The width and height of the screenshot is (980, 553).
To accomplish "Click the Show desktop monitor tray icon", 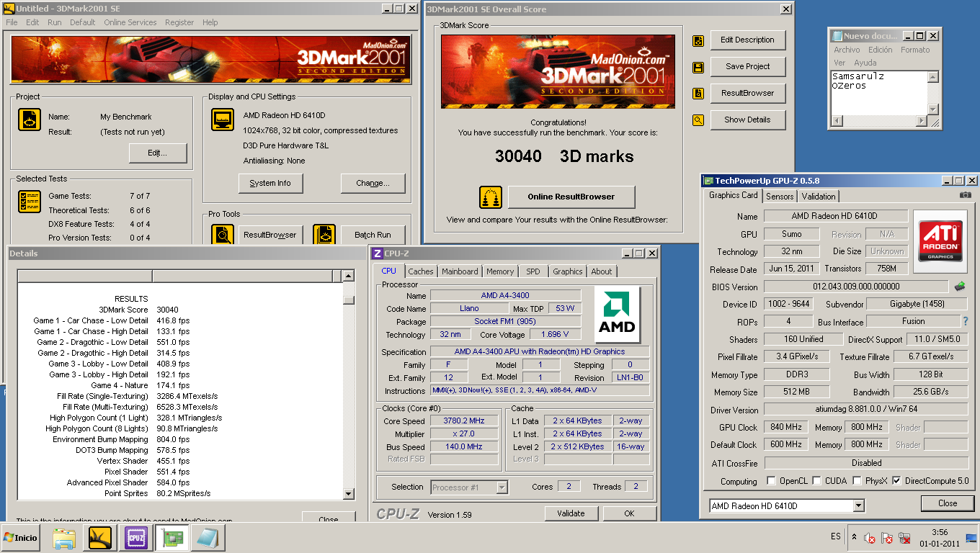I will tap(971, 538).
